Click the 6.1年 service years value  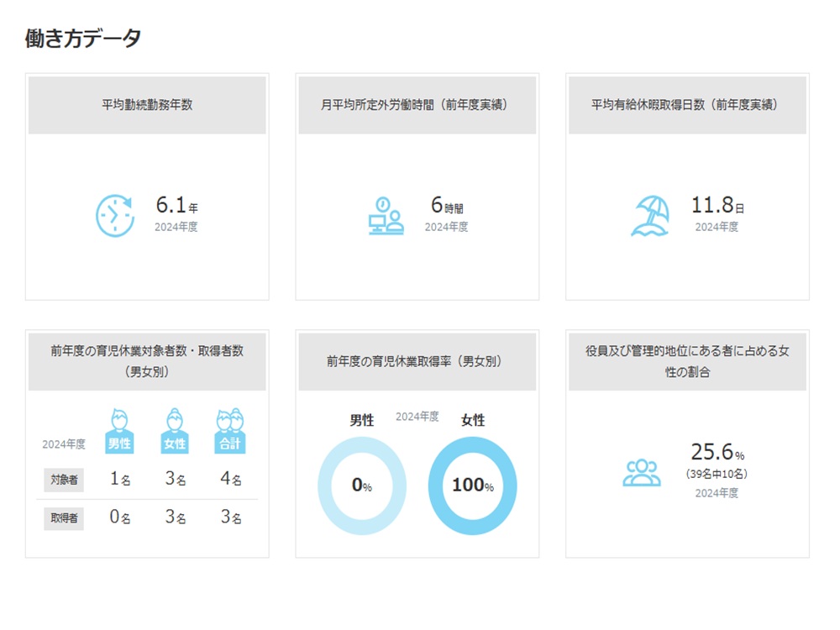176,205
